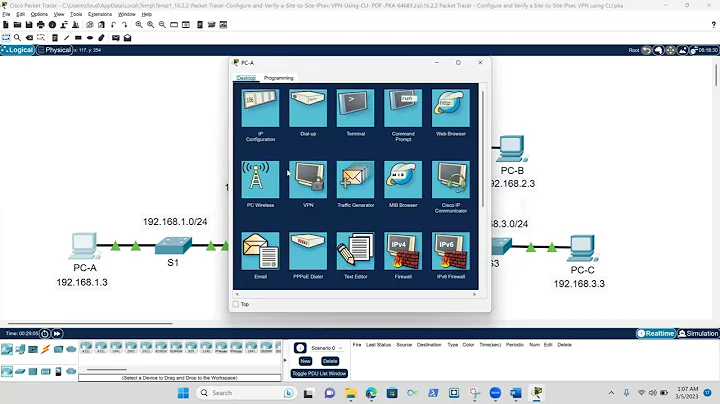Select PC-B device in the workspace
This screenshot has height=404, width=720.
[x=512, y=149]
